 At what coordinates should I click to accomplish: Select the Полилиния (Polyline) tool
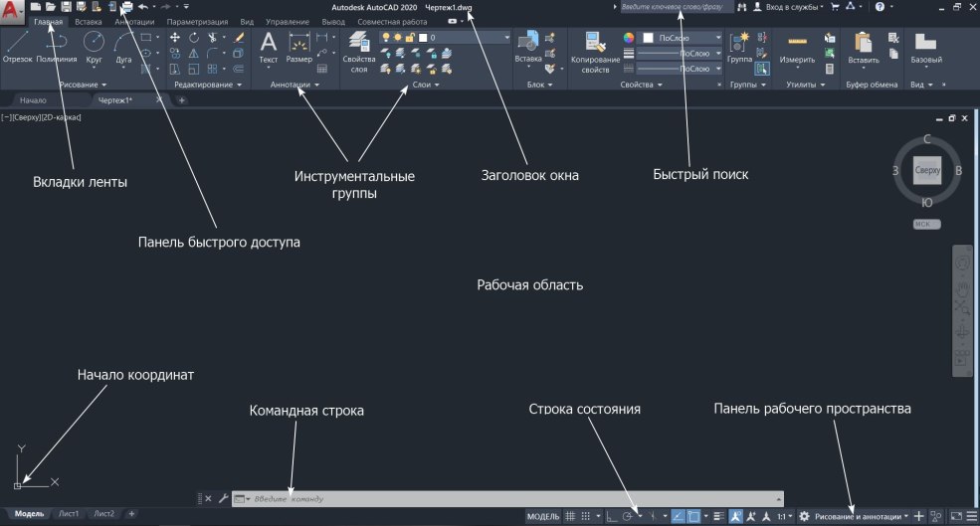click(x=57, y=48)
